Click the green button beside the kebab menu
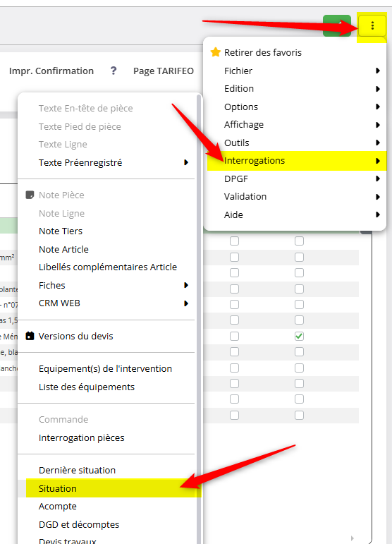The width and height of the screenshot is (392, 544). click(336, 25)
